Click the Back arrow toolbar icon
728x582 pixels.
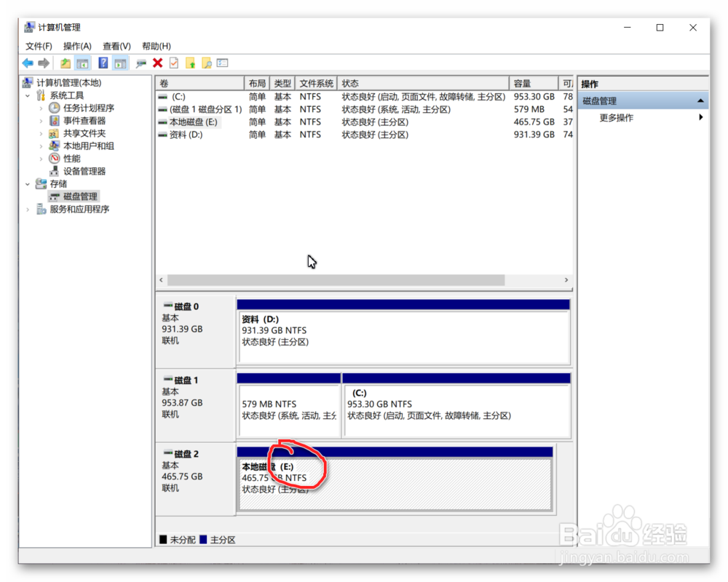(x=28, y=63)
